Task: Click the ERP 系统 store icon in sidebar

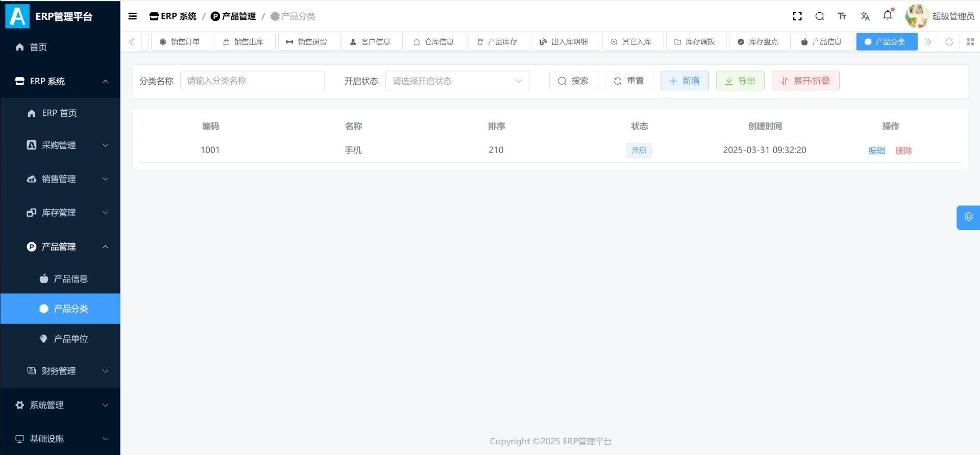Action: [x=20, y=81]
